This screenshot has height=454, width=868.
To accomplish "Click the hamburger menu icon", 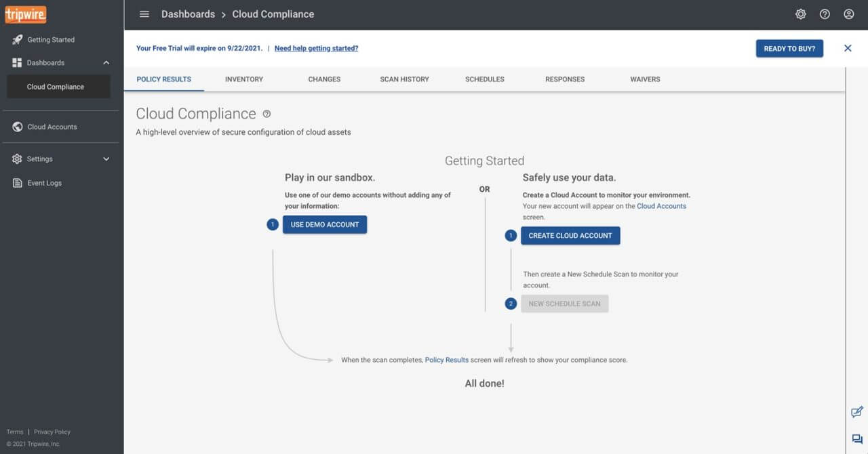I will click(144, 14).
